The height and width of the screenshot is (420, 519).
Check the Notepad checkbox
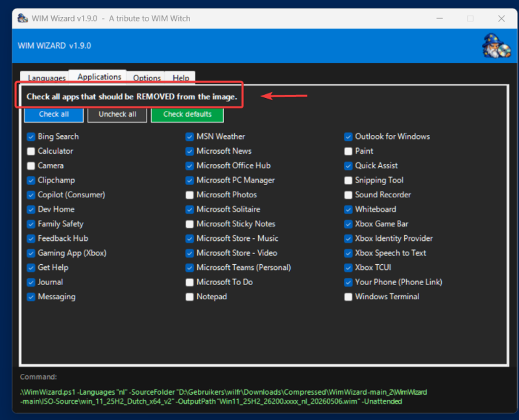pyautogui.click(x=189, y=297)
